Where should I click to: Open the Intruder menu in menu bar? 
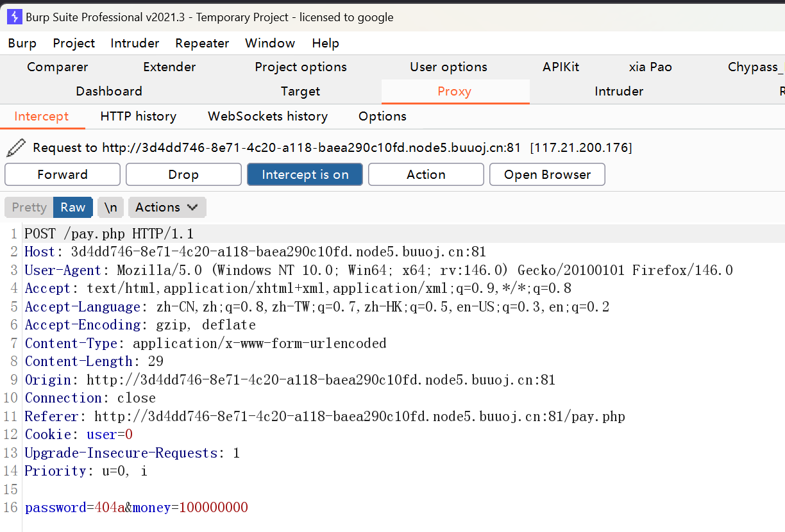point(135,43)
